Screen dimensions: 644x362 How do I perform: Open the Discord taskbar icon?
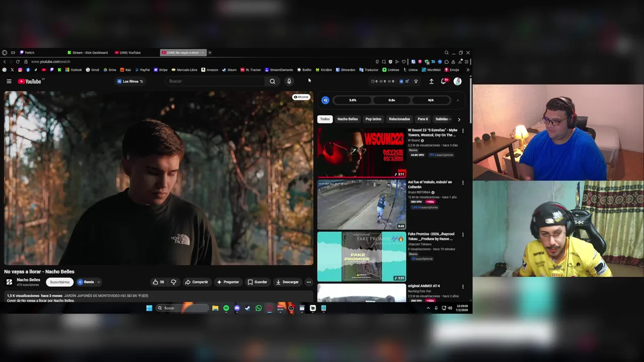pyautogui.click(x=237, y=308)
